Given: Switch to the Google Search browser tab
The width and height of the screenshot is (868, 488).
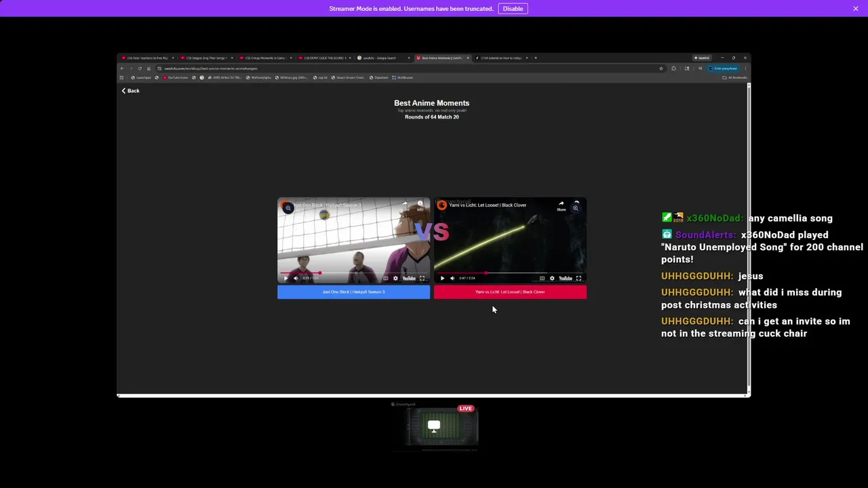Looking at the screenshot, I should 383,58.
